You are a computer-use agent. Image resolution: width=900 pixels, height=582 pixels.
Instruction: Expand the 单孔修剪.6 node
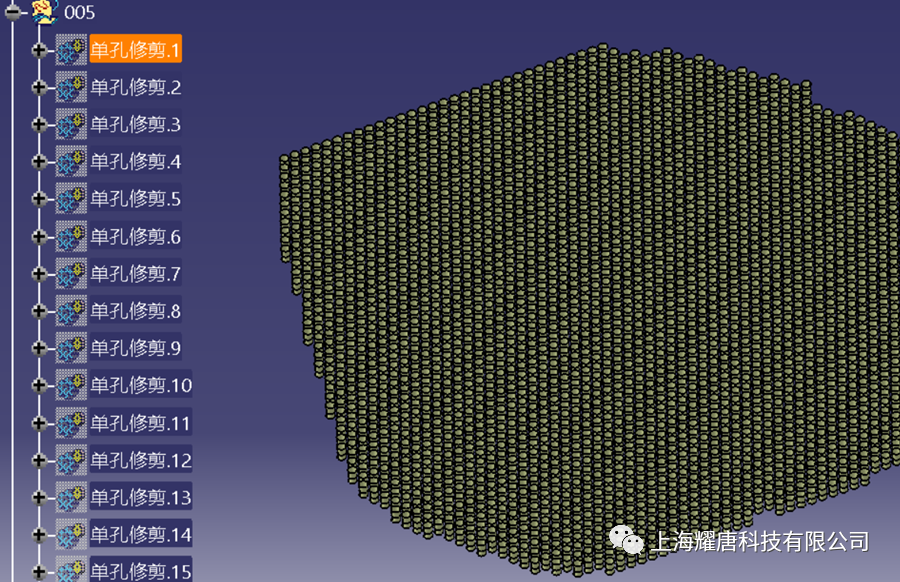[x=39, y=236]
